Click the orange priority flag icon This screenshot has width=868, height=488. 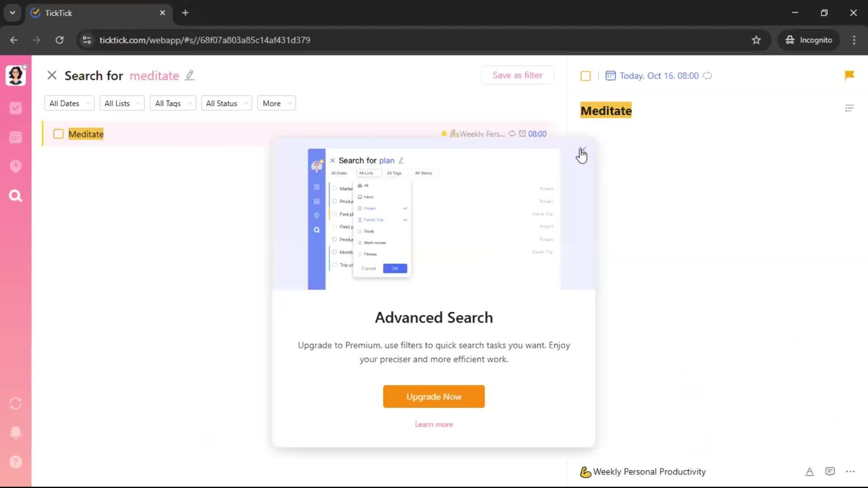849,75
